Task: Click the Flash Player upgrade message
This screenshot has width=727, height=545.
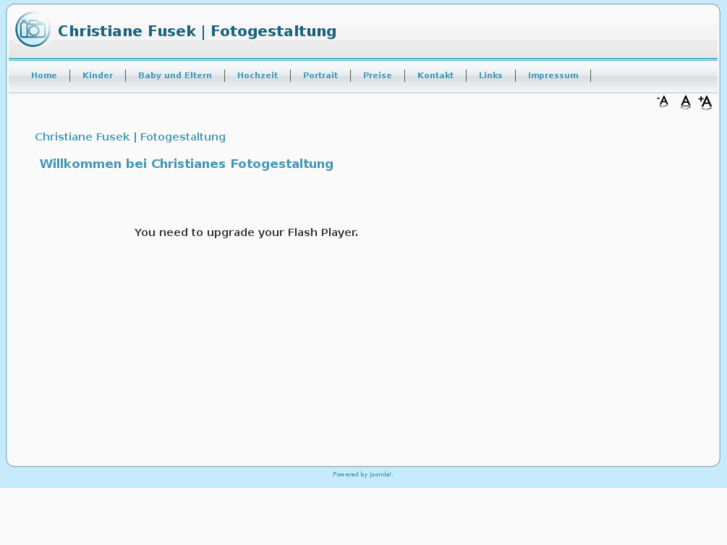Action: click(x=246, y=232)
